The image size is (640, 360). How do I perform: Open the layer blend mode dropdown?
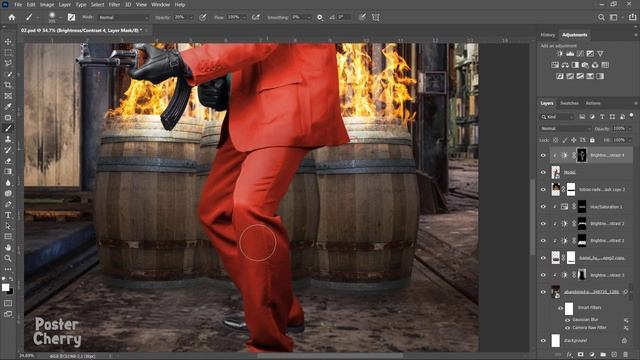[565, 129]
